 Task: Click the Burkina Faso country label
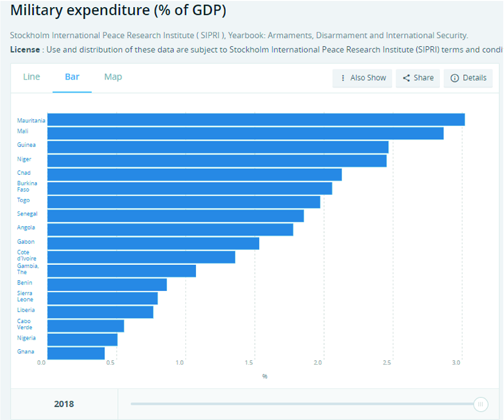[27, 186]
